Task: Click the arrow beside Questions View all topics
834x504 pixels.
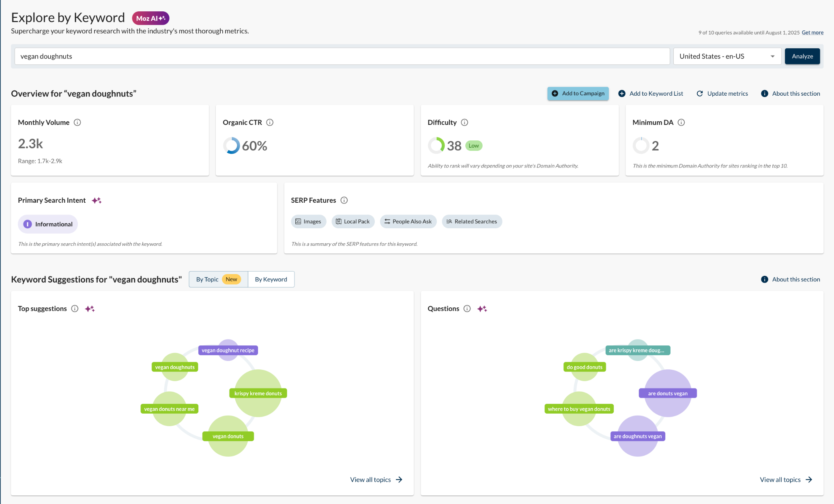Action: (x=809, y=480)
